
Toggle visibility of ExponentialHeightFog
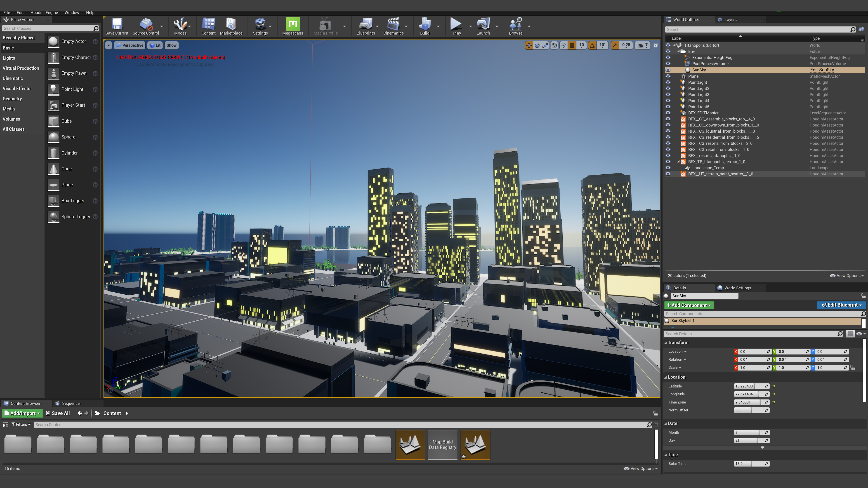pyautogui.click(x=668, y=58)
